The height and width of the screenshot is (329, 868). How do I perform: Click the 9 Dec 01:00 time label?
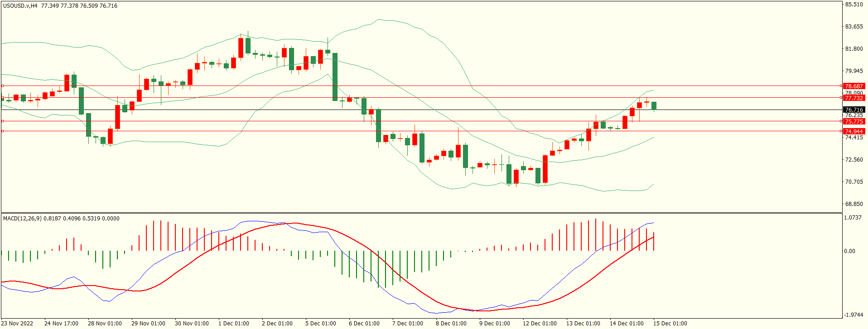pos(494,323)
